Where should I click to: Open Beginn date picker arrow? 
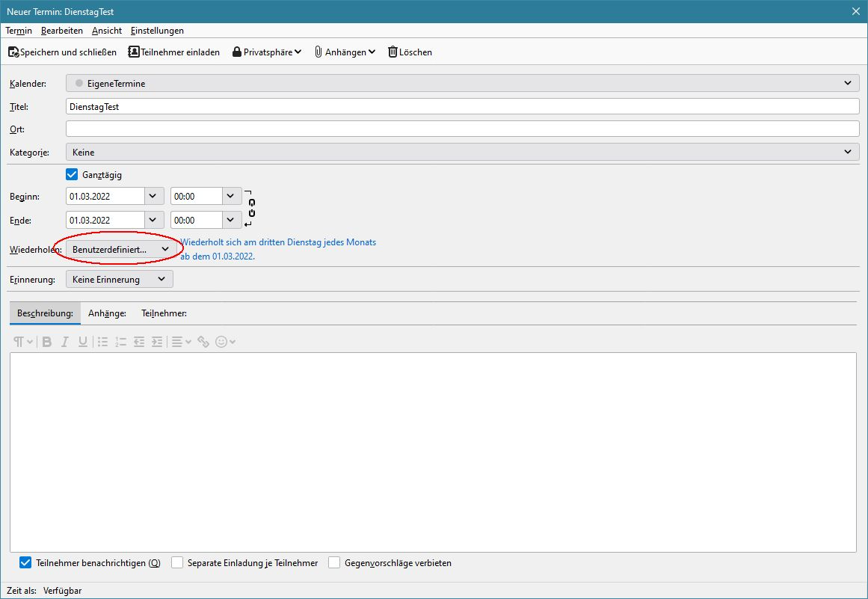(x=154, y=197)
